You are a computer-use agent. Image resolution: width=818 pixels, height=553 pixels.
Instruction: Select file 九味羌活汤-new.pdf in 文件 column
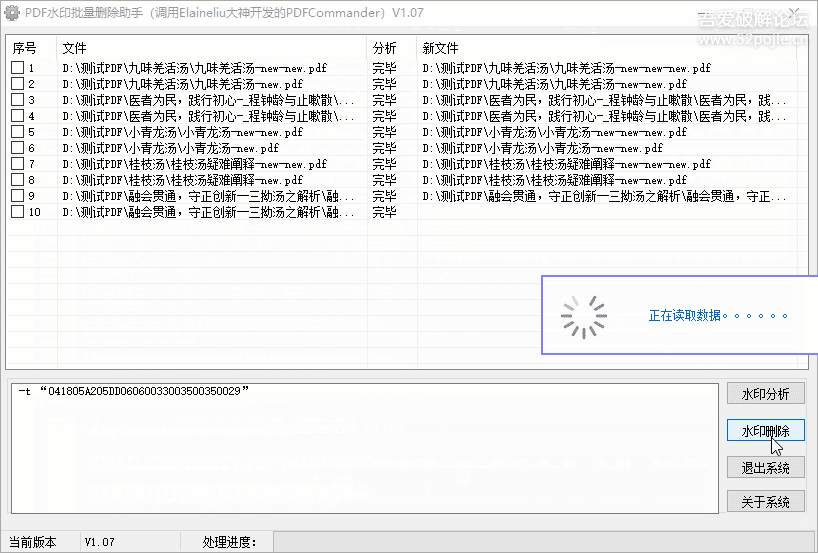183,84
